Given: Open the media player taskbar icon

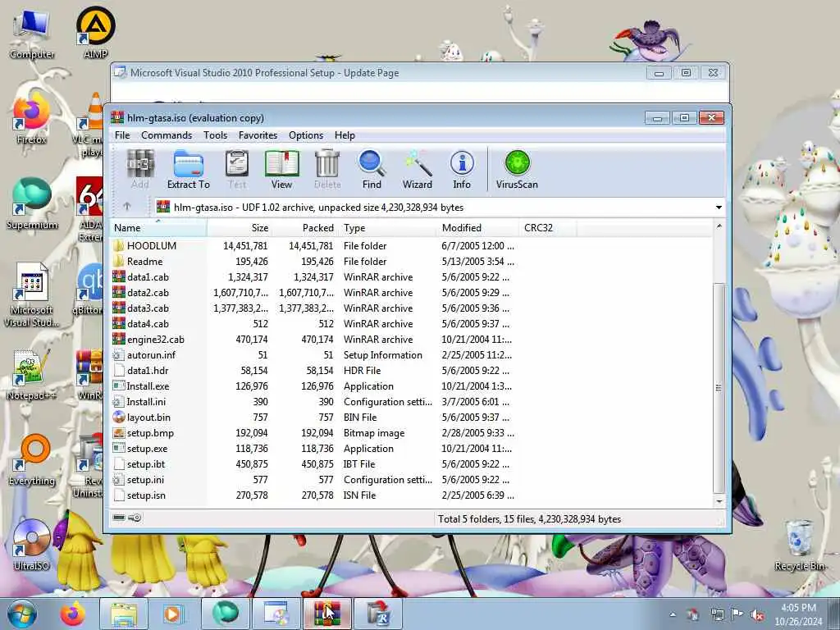Looking at the screenshot, I should [x=172, y=614].
